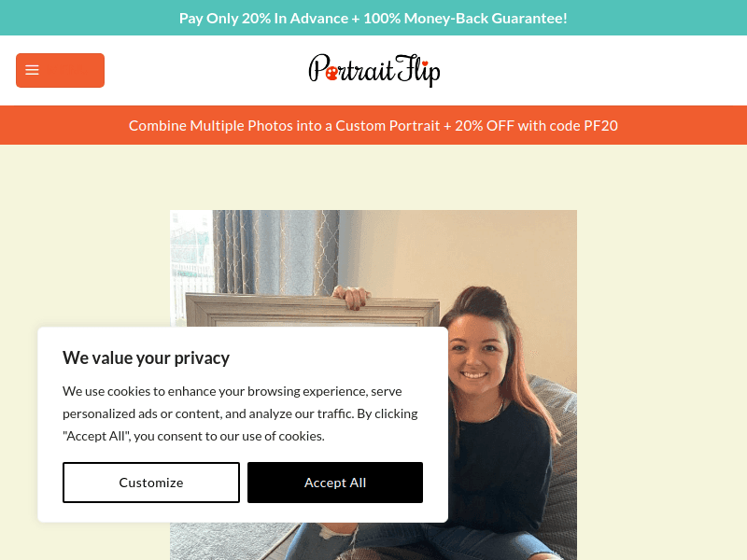Accept all cookies

[x=335, y=483]
